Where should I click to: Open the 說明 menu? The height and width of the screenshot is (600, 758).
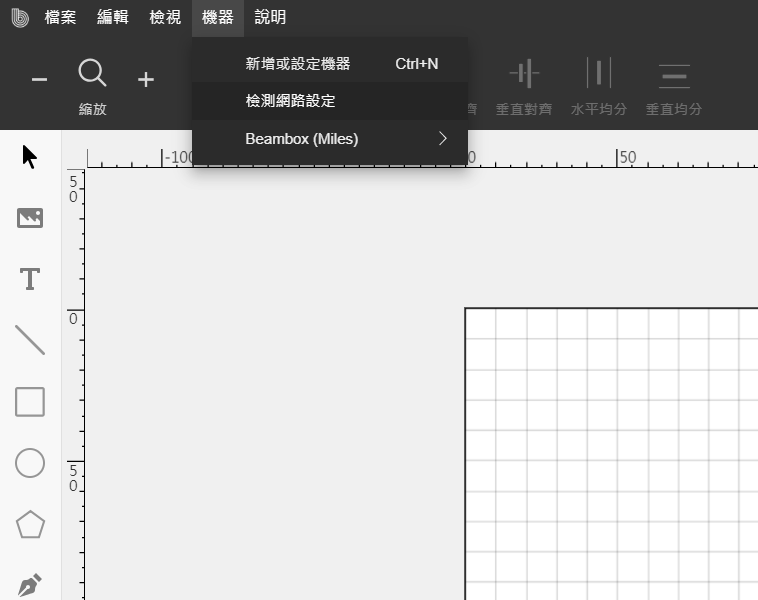[x=270, y=17]
